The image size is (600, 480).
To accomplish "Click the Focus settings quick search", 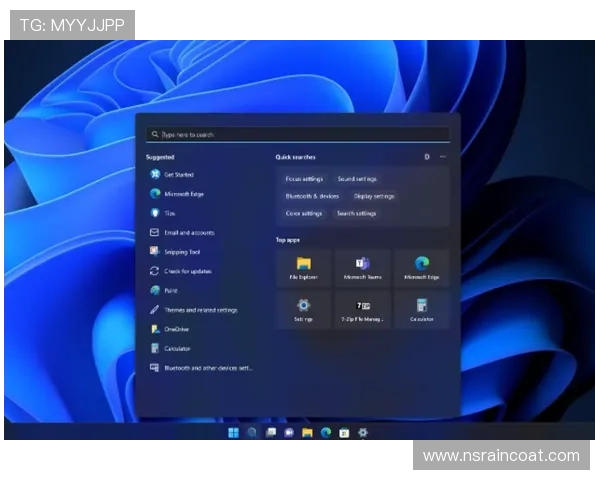I will 304,179.
